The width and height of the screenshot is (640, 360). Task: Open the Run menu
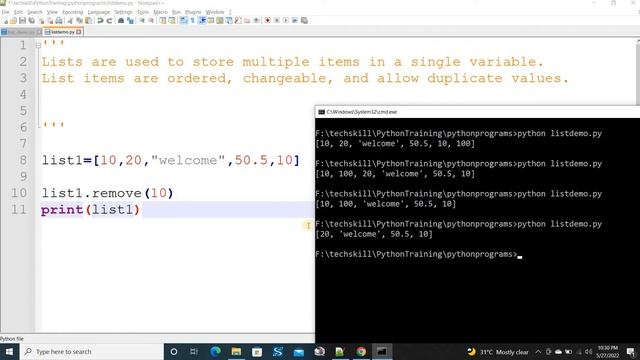click(x=176, y=12)
